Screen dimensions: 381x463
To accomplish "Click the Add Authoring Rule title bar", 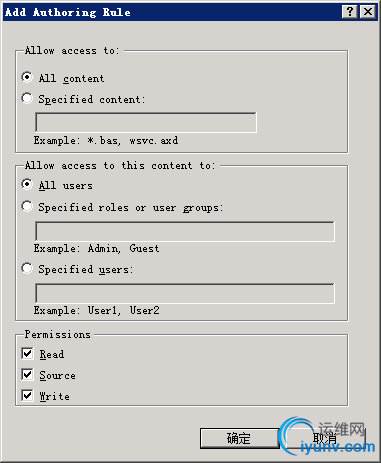I will point(173,12).
